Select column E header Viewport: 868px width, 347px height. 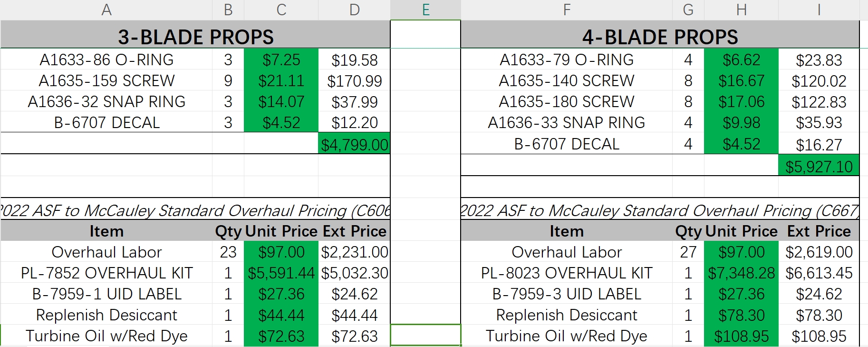(425, 10)
